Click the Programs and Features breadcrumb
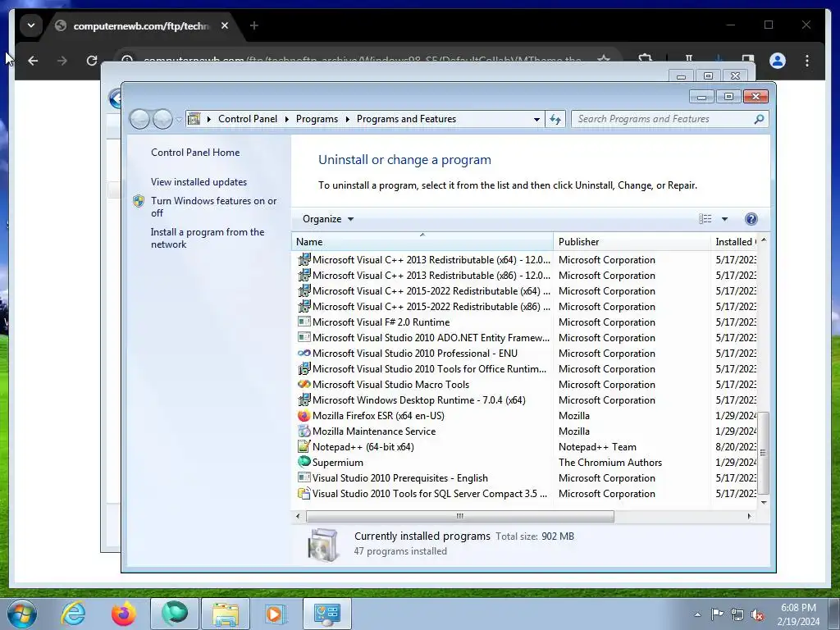The height and width of the screenshot is (630, 840). click(x=406, y=119)
